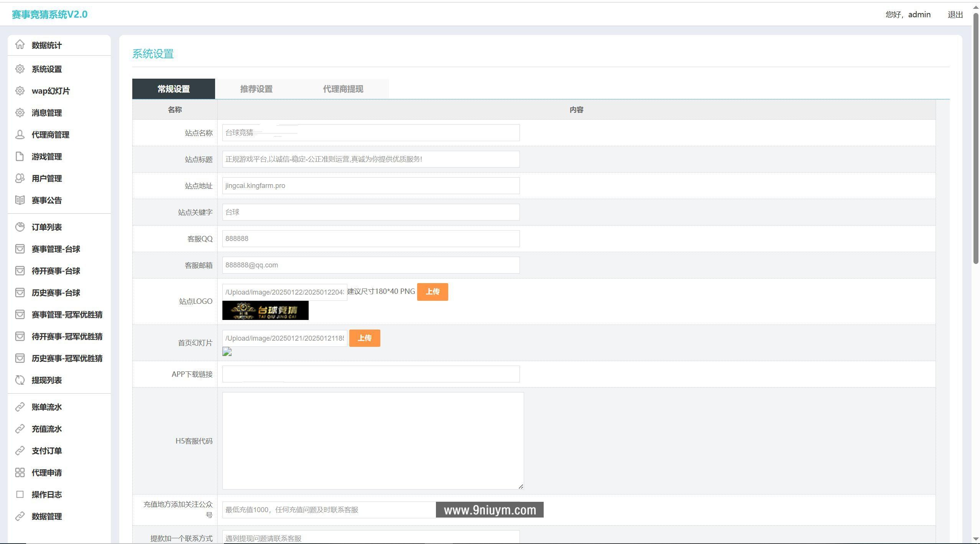Click the APP下载链接 input field
Screen dimensions: 980x544
click(371, 374)
